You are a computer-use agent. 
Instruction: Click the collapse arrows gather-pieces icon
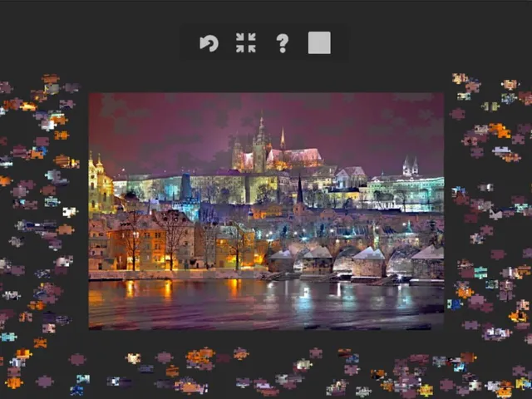click(246, 42)
